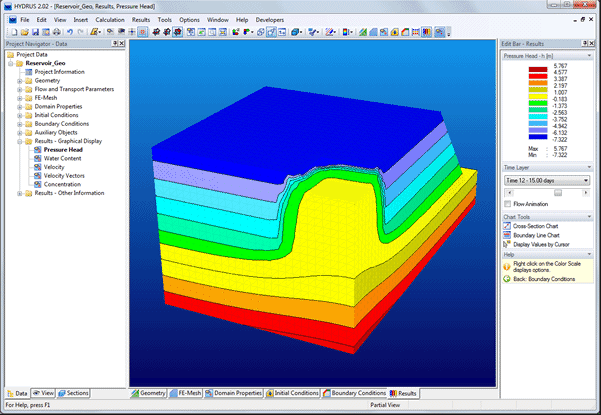Click the Open folder toolbar icon

click(x=25, y=32)
